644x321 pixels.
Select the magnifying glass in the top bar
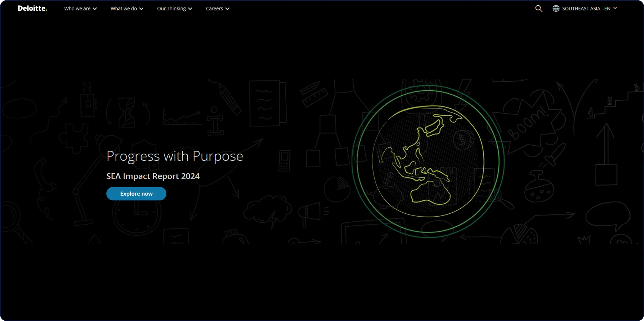pyautogui.click(x=538, y=8)
